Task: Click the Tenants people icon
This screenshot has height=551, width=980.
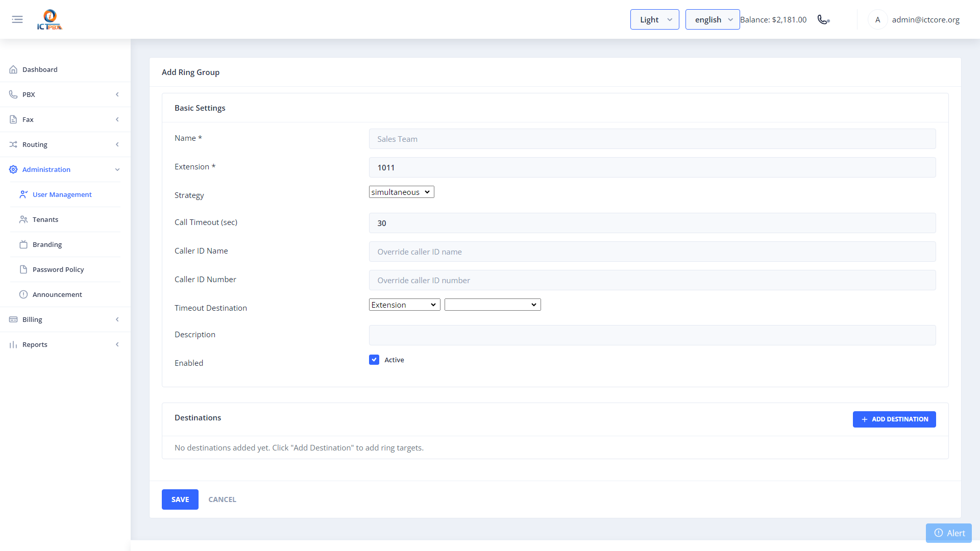Action: tap(23, 219)
